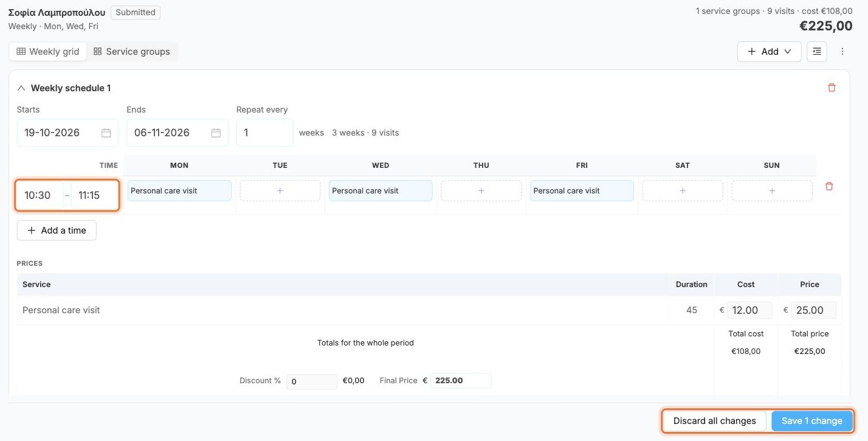Open the calendar picker for Ends date

coord(216,133)
